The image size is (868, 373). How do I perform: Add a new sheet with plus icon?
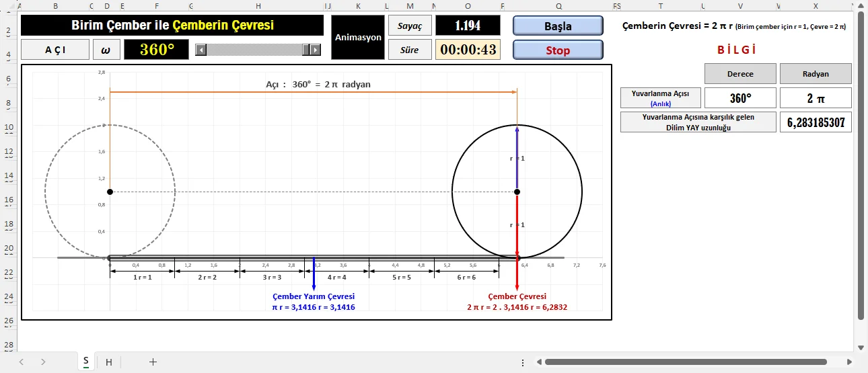coord(153,362)
